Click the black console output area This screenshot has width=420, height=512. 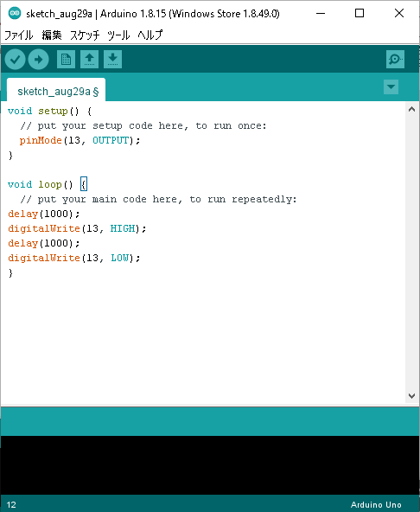[x=210, y=465]
